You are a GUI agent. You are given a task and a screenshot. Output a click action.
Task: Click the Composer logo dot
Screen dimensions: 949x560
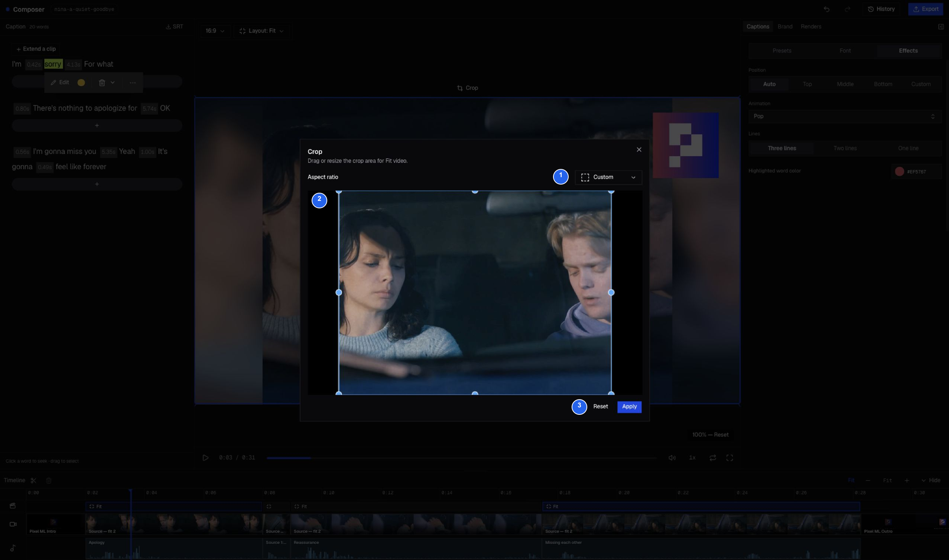point(7,9)
